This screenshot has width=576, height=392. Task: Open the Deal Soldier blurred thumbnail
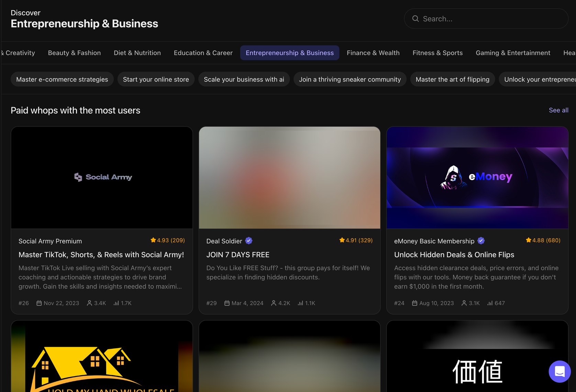pyautogui.click(x=290, y=178)
